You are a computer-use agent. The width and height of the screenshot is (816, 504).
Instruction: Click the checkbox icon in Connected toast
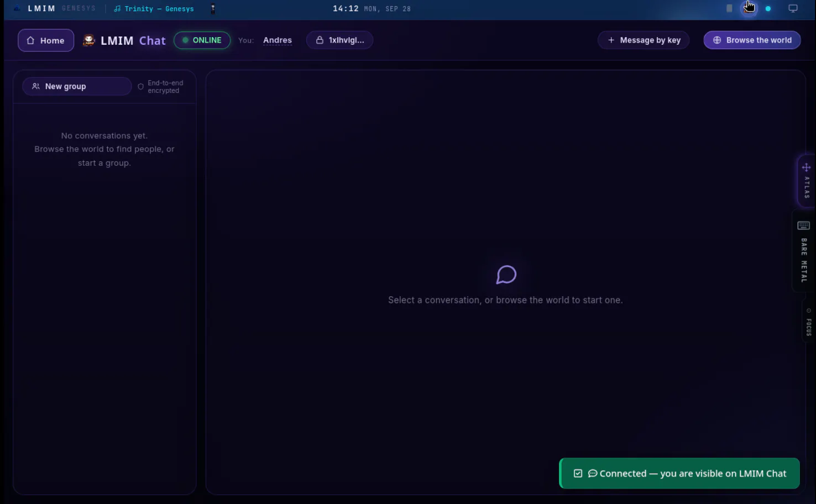[x=578, y=474]
